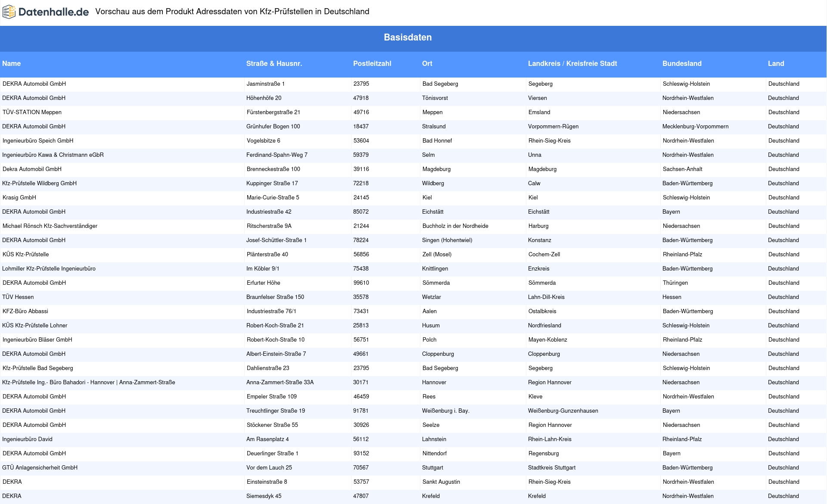The height and width of the screenshot is (504, 827).
Task: Click the Hessen state cell
Action: 672,297
